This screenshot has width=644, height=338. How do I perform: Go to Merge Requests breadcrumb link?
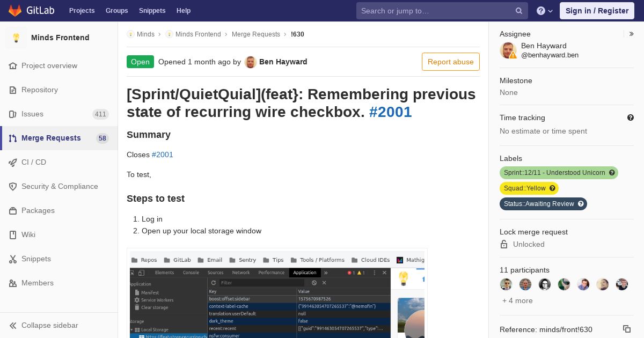pyautogui.click(x=256, y=34)
